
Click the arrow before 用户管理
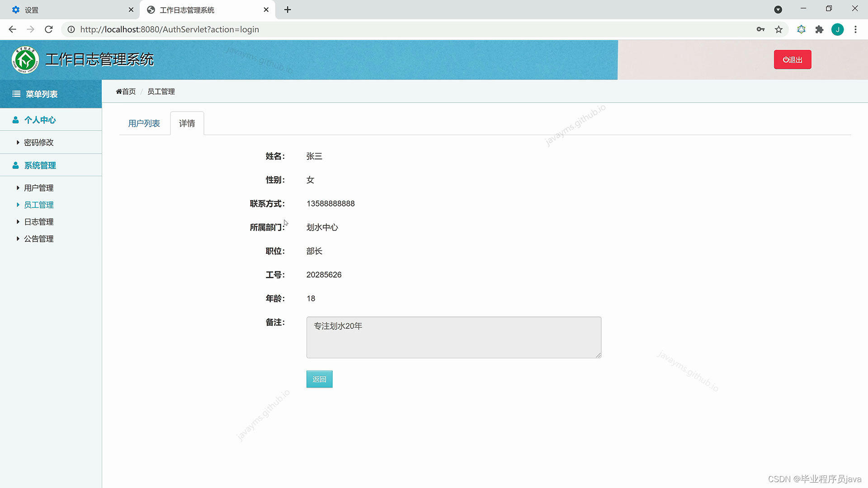pyautogui.click(x=18, y=188)
